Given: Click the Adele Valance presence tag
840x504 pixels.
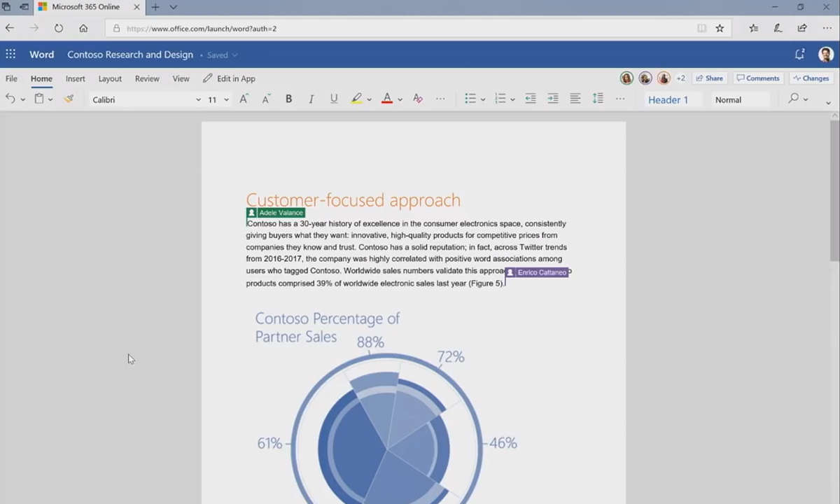Looking at the screenshot, I should tap(275, 213).
